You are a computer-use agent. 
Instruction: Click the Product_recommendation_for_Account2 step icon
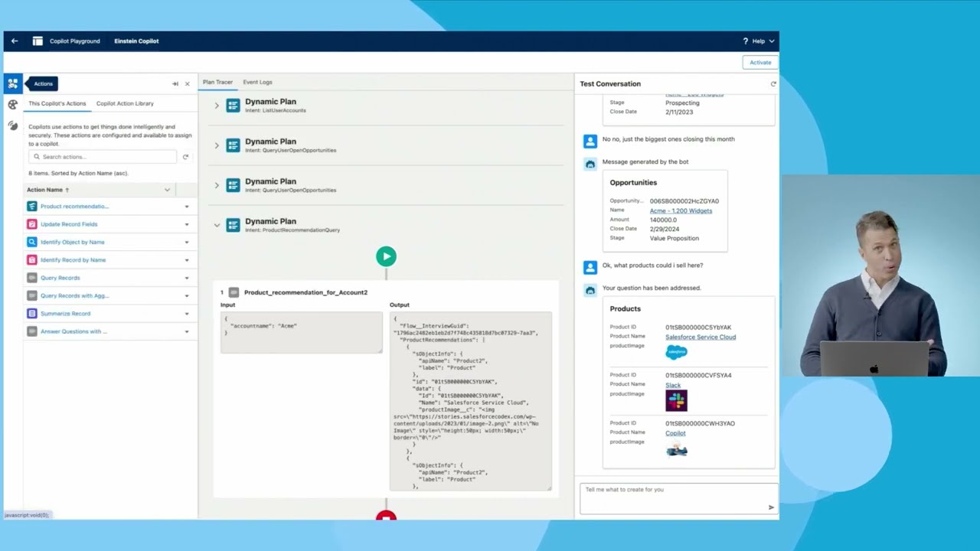(234, 292)
